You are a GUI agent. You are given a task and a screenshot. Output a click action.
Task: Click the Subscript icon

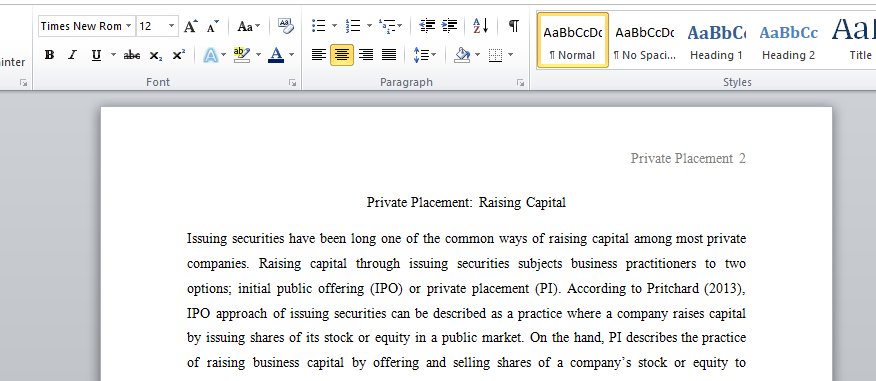[155, 55]
